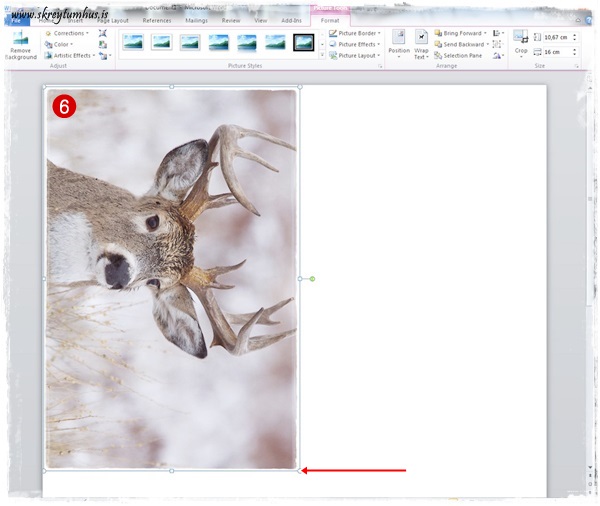Switch to the Page Layout tab
Viewport: 600px width, 506px height.
(x=113, y=20)
